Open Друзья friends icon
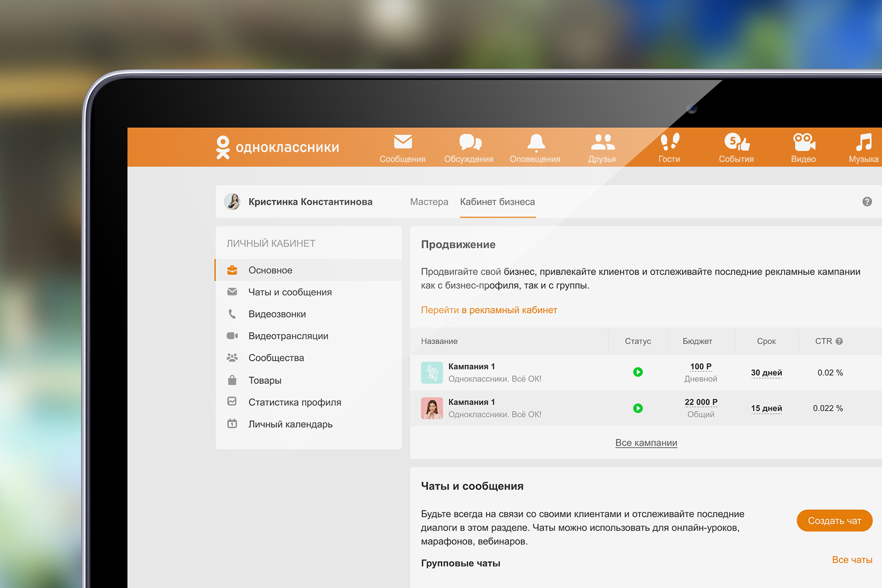 (x=602, y=142)
